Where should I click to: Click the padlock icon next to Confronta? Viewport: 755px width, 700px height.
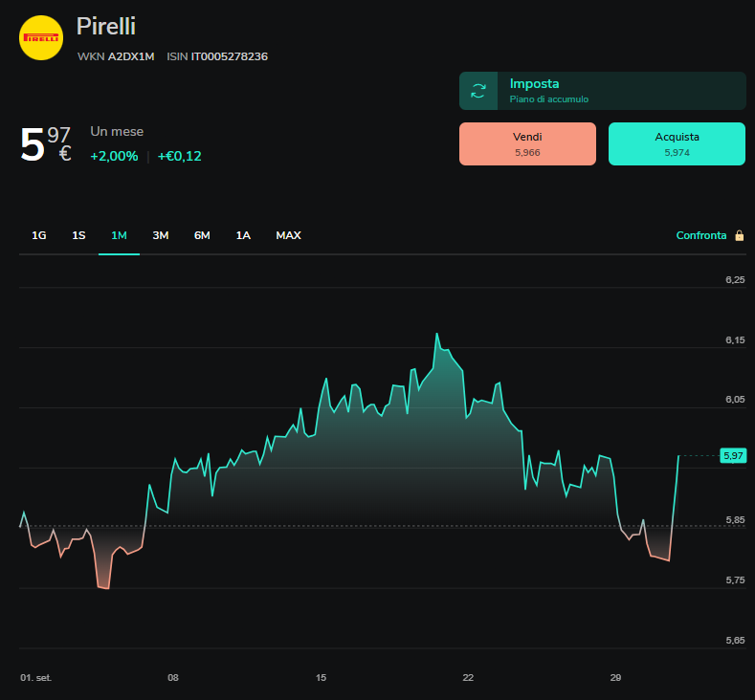click(x=739, y=235)
